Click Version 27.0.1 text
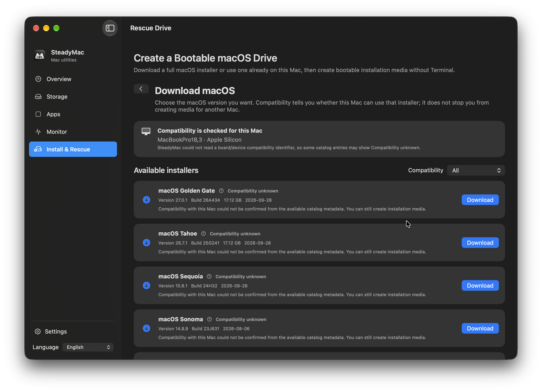The height and width of the screenshot is (392, 542). point(173,200)
